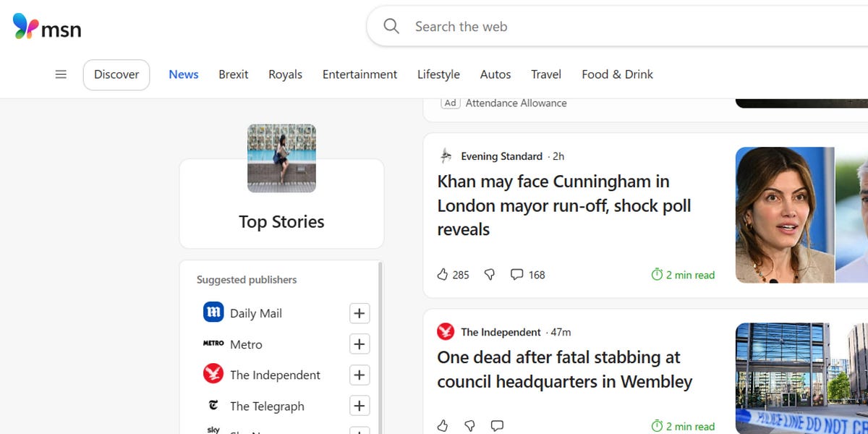The image size is (868, 434).
Task: Click the Ad badge near Attendance Allowance
Action: point(450,103)
